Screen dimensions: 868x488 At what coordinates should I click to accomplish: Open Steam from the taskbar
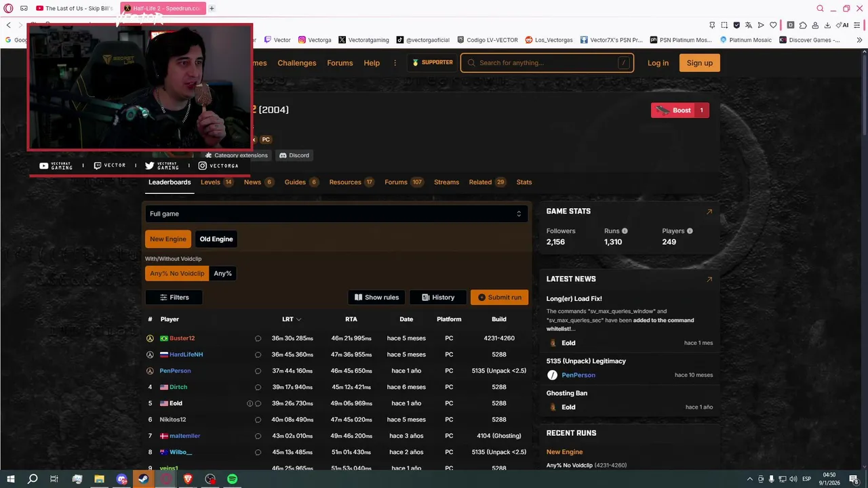tap(143, 479)
